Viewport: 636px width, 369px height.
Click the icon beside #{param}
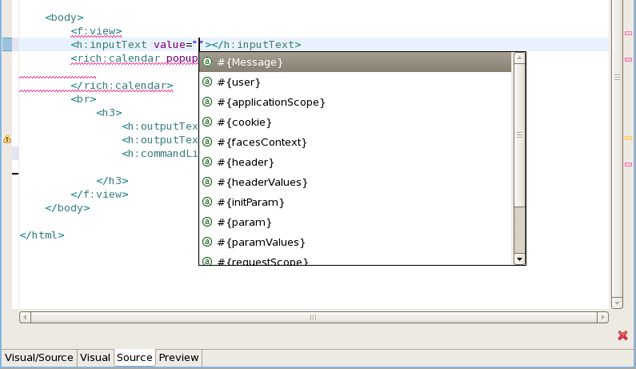point(207,222)
